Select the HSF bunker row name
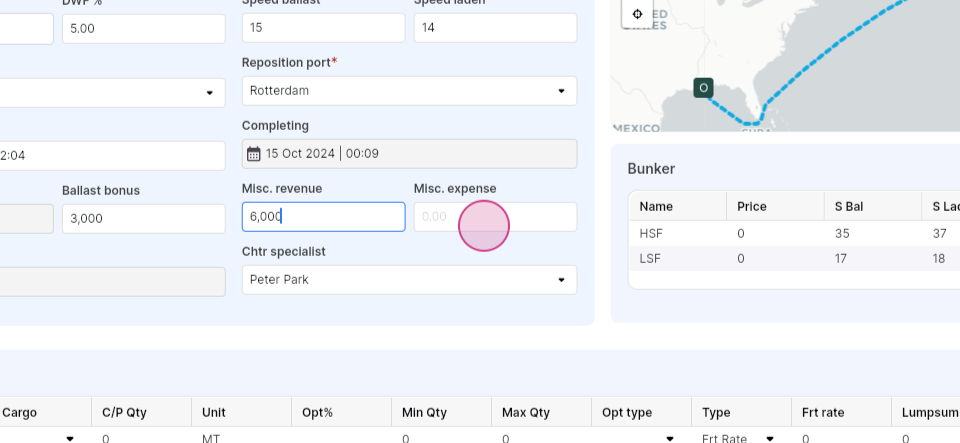 click(x=651, y=234)
